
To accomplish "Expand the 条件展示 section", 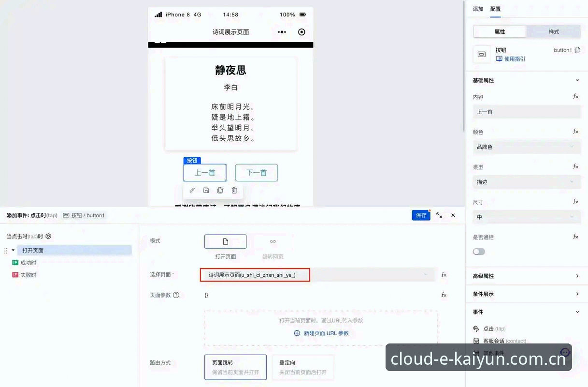I will (577, 294).
